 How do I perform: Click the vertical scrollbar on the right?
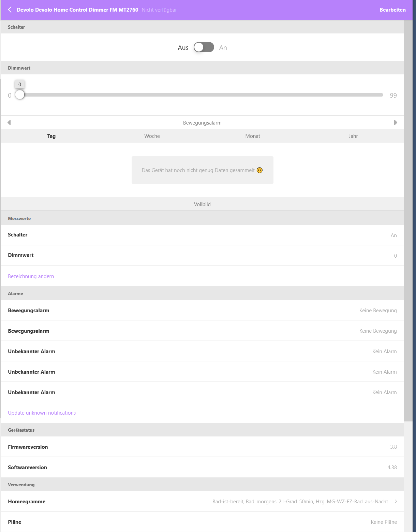pyautogui.click(x=408, y=218)
